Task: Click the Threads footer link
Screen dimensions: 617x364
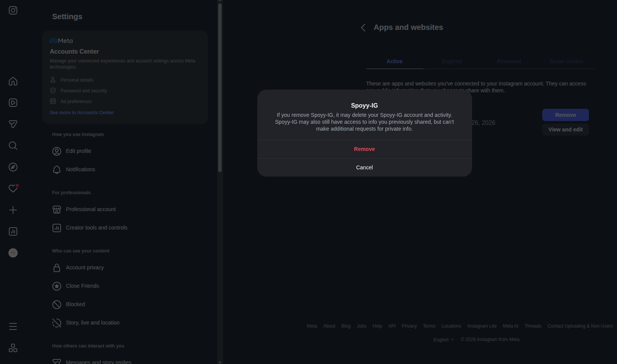Action: 533,326
